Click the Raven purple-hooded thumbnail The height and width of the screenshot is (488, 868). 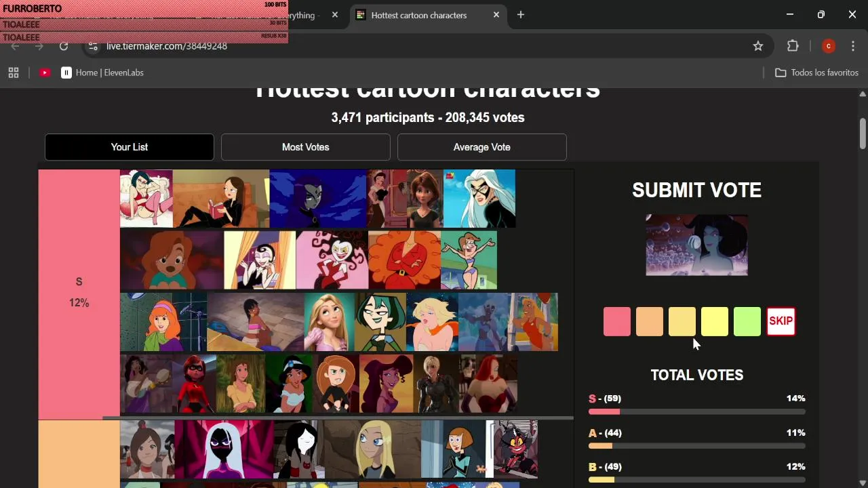318,199
